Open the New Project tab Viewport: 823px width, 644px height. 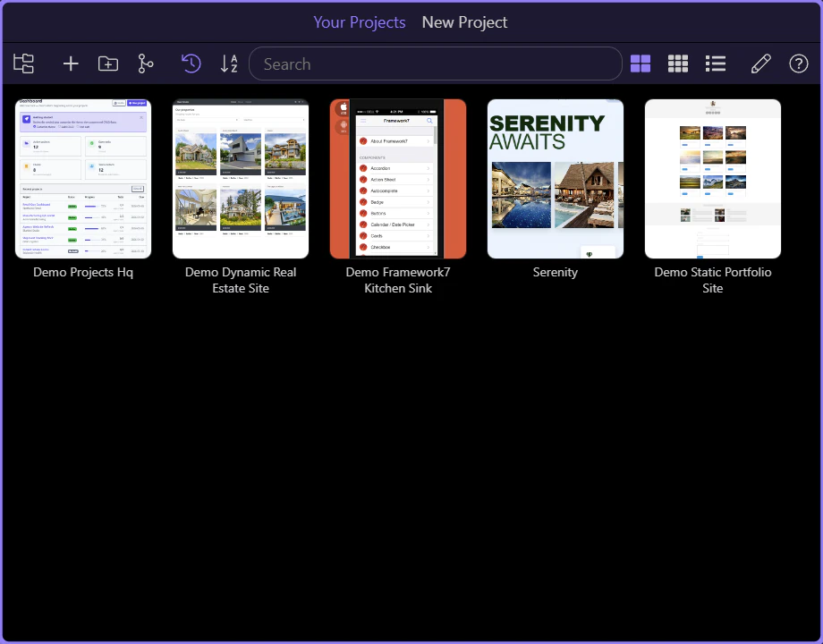click(463, 21)
